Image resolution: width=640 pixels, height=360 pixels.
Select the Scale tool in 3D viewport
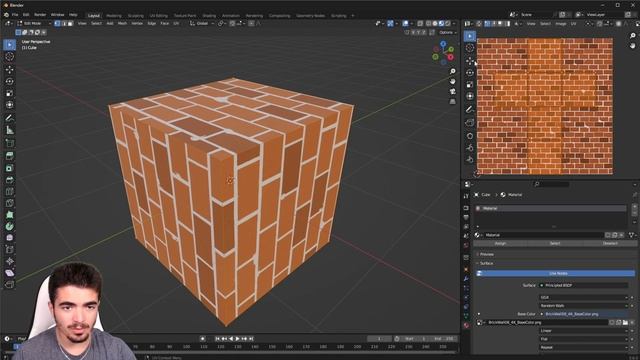pyautogui.click(x=9, y=93)
